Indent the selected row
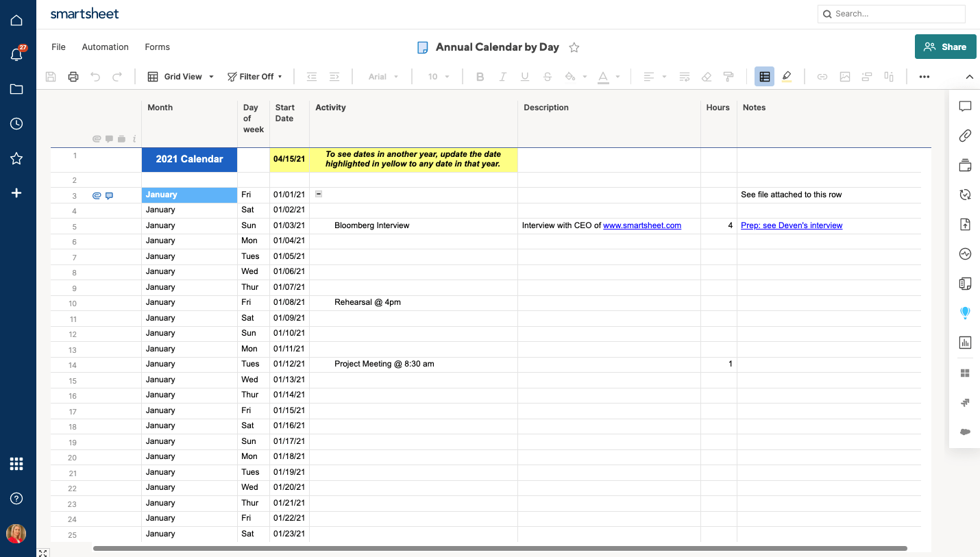The width and height of the screenshot is (980, 557). point(334,77)
